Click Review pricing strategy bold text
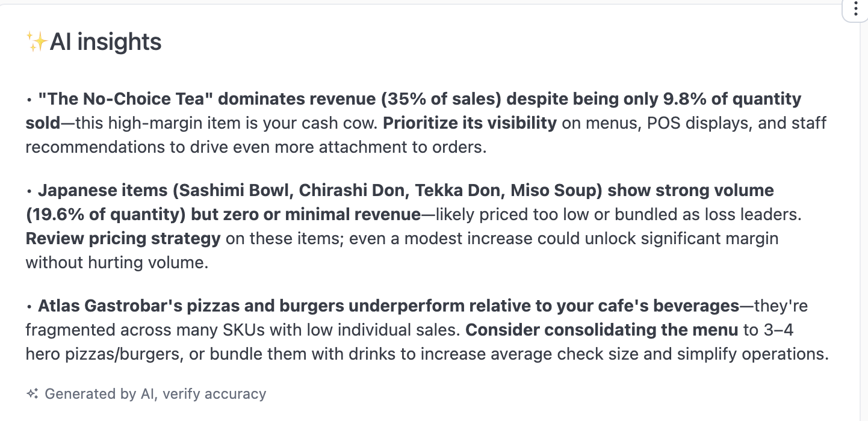 pyautogui.click(x=122, y=238)
